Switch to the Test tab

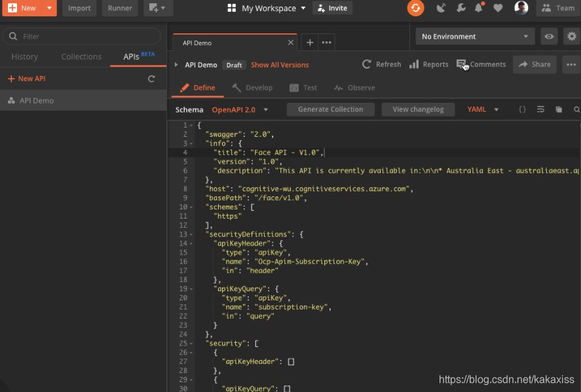click(x=303, y=88)
